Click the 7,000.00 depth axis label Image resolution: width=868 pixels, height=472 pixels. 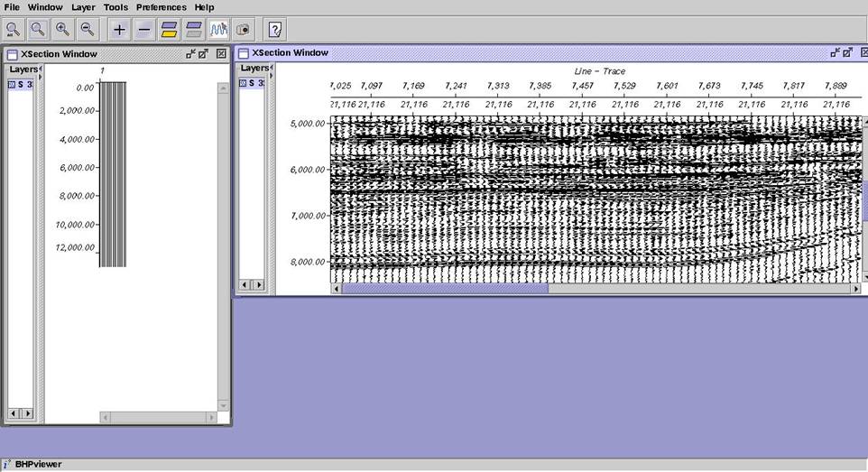pyautogui.click(x=308, y=216)
